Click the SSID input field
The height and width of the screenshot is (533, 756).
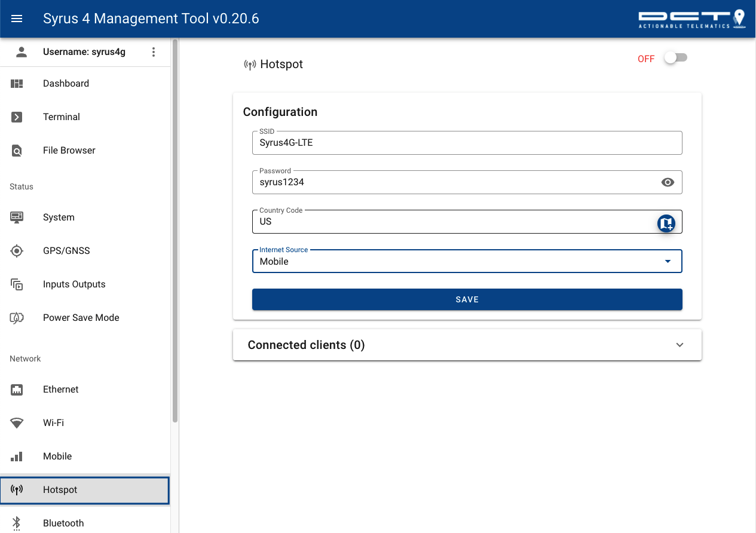pos(467,143)
